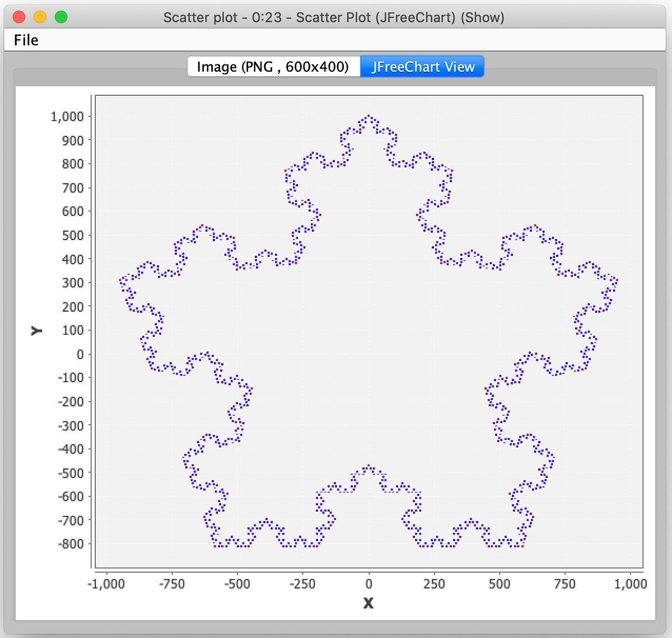Click the green zoom button on the title bar
Viewport: 672px width, 638px height.
click(61, 17)
